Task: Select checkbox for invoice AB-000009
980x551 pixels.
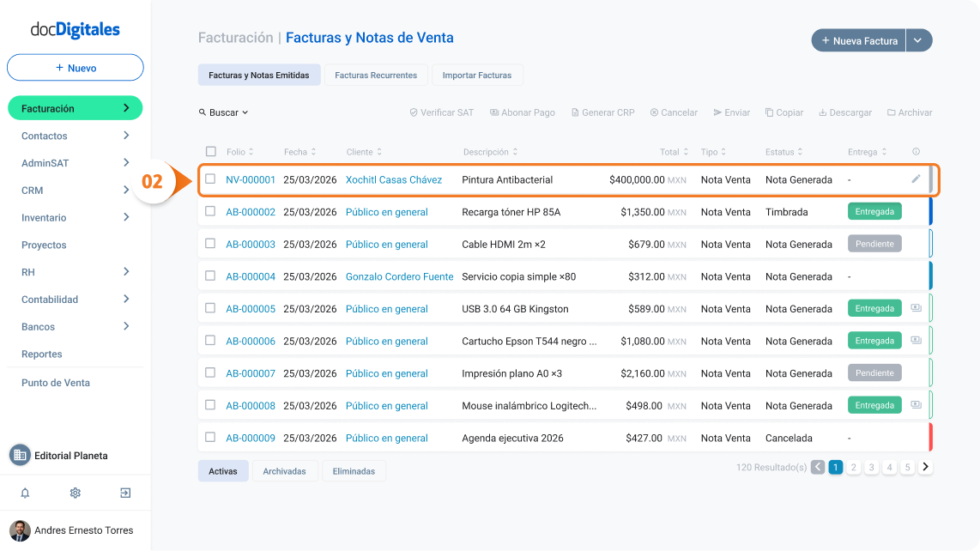Action: pos(210,437)
